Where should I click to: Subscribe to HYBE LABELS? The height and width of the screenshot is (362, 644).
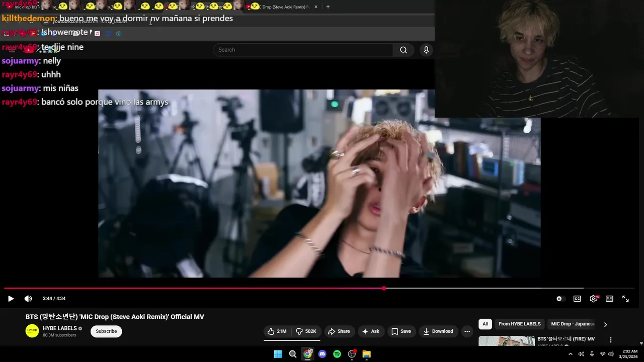106,331
